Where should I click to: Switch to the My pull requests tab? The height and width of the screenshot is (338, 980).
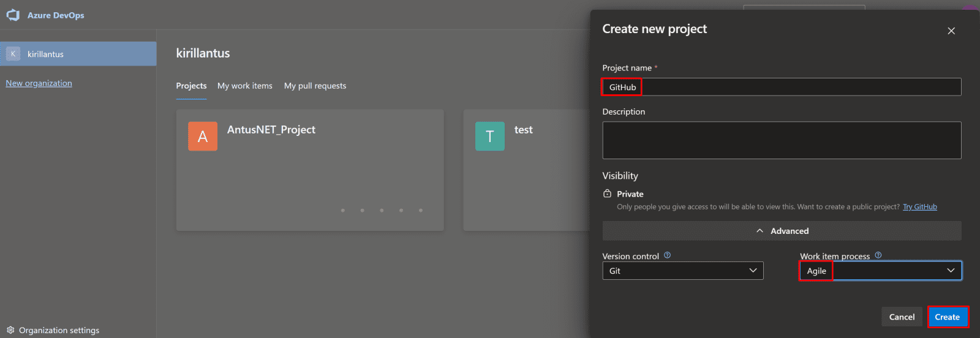tap(315, 86)
